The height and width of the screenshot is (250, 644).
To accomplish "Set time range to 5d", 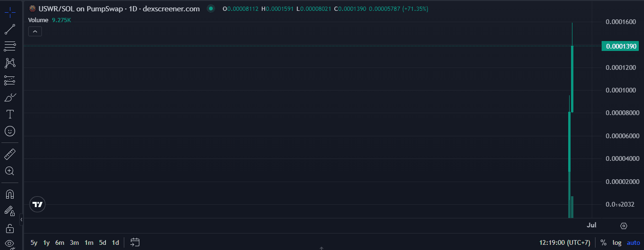I will 103,242.
